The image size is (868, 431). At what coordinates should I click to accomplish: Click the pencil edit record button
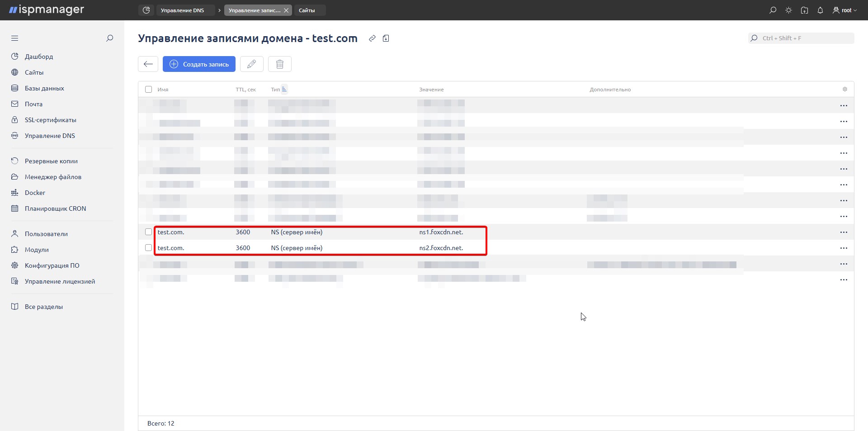click(x=251, y=64)
